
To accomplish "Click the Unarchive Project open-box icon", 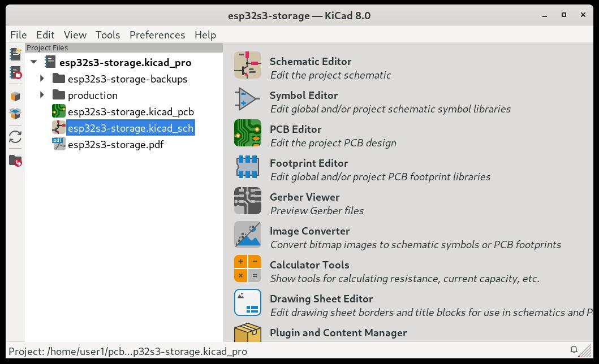I will click(x=15, y=114).
